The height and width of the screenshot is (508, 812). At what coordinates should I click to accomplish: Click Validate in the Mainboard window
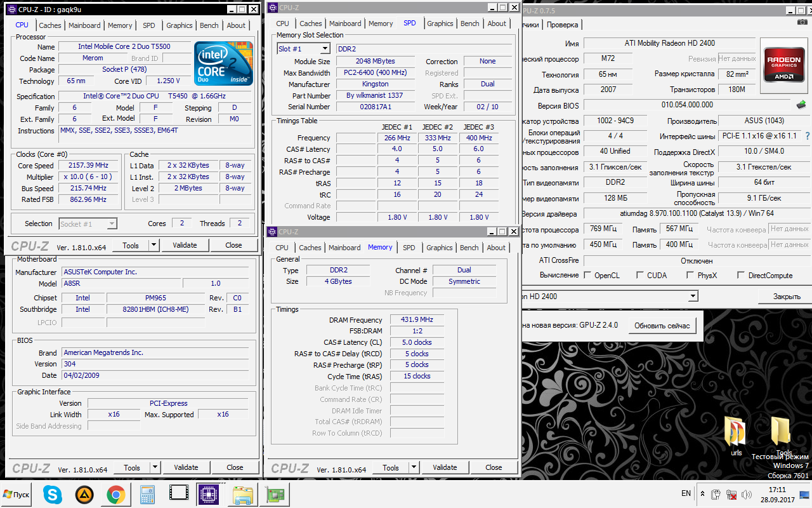coord(186,467)
